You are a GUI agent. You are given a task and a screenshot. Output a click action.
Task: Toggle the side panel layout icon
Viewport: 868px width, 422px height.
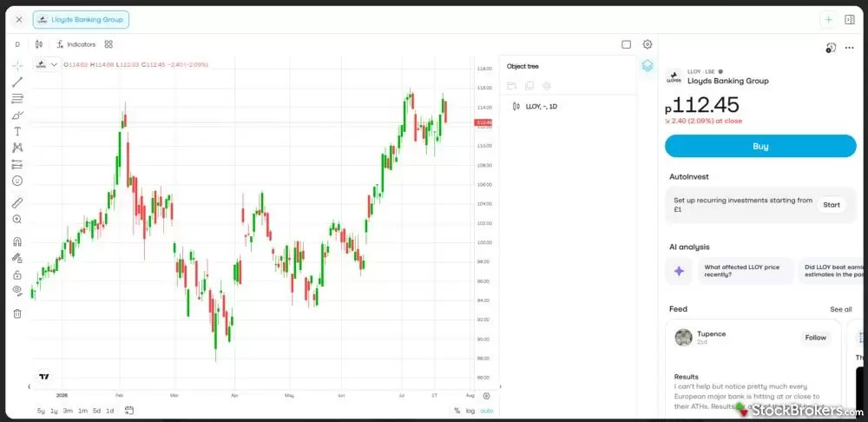(x=849, y=20)
